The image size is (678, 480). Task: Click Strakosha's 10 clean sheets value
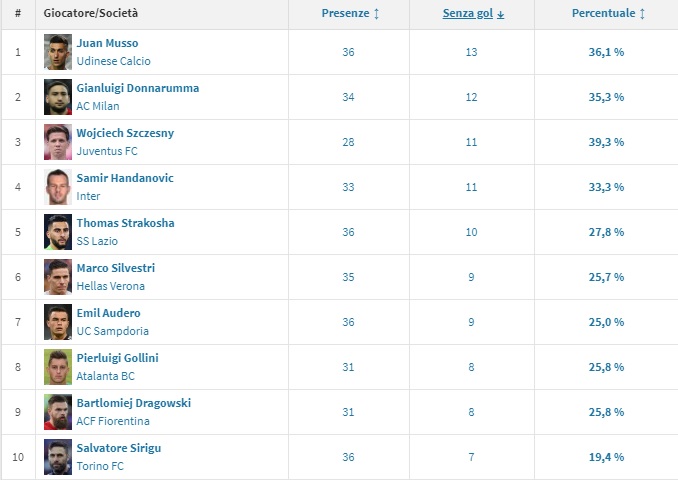[473, 232]
